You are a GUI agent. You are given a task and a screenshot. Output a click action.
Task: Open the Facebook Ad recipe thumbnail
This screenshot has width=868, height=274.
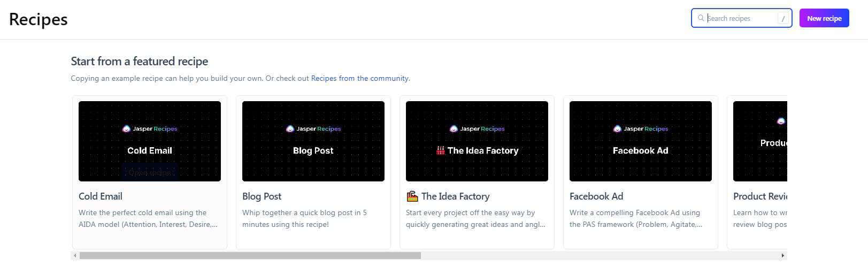pos(641,141)
